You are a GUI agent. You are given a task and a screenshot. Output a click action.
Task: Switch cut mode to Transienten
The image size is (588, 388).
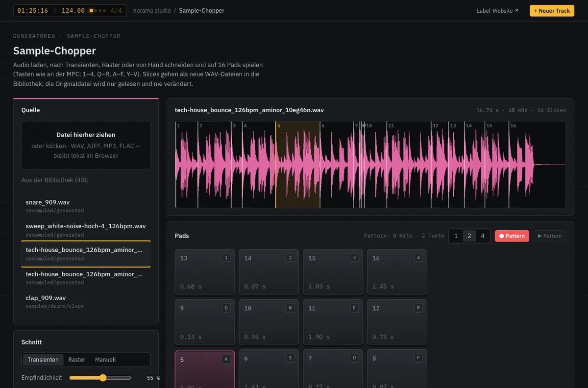(x=43, y=360)
